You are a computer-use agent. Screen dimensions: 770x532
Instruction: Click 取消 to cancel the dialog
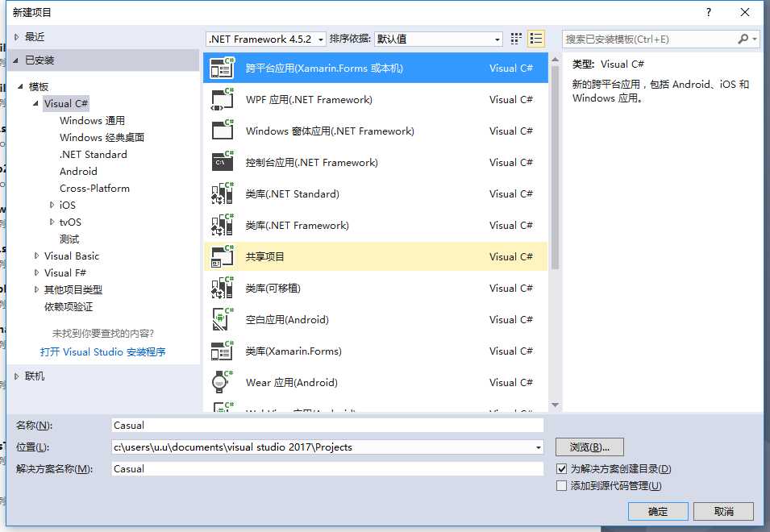pyautogui.click(x=723, y=511)
